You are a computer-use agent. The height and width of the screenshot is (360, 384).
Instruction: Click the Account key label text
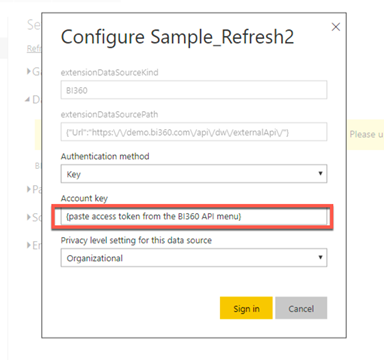coord(84,198)
